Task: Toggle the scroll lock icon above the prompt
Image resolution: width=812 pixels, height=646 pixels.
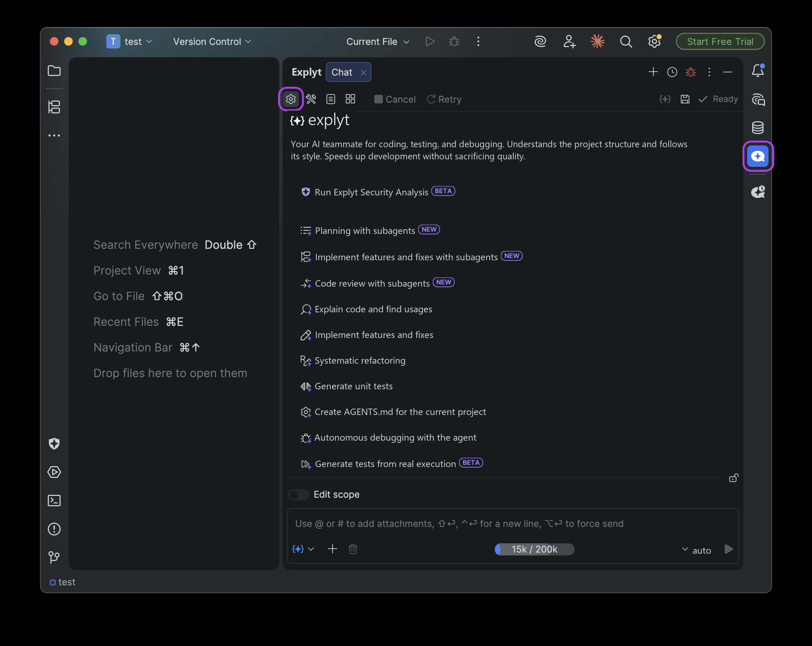Action: coord(734,478)
